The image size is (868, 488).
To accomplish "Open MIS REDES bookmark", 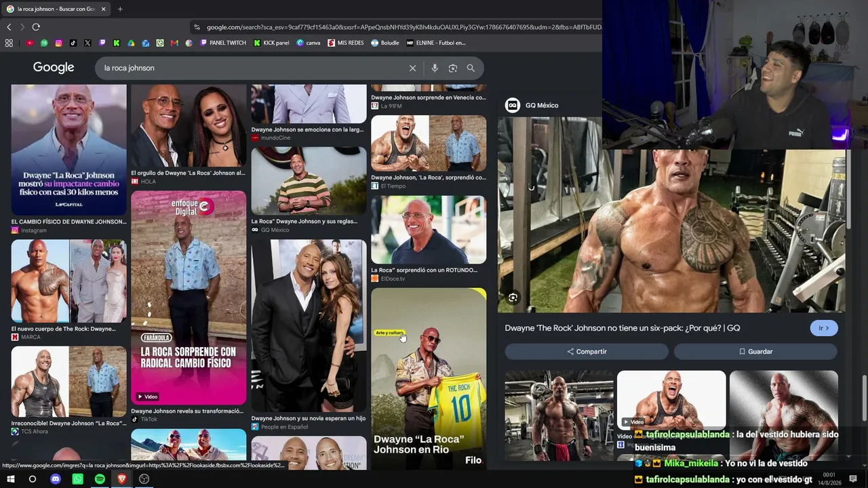I will click(x=346, y=43).
